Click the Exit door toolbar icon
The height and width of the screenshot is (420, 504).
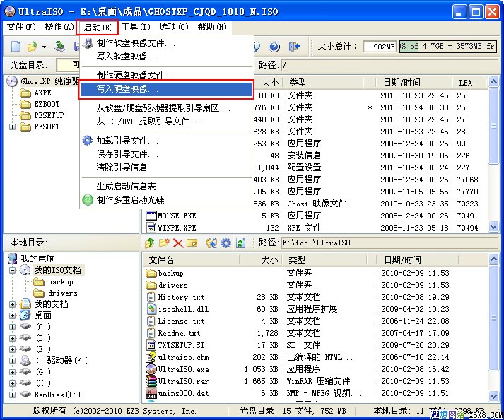tap(294, 47)
